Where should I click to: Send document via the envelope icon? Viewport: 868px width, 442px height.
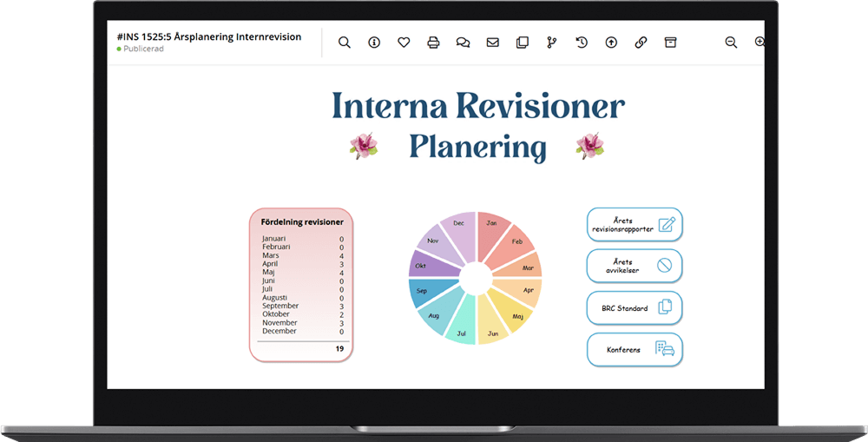point(492,43)
